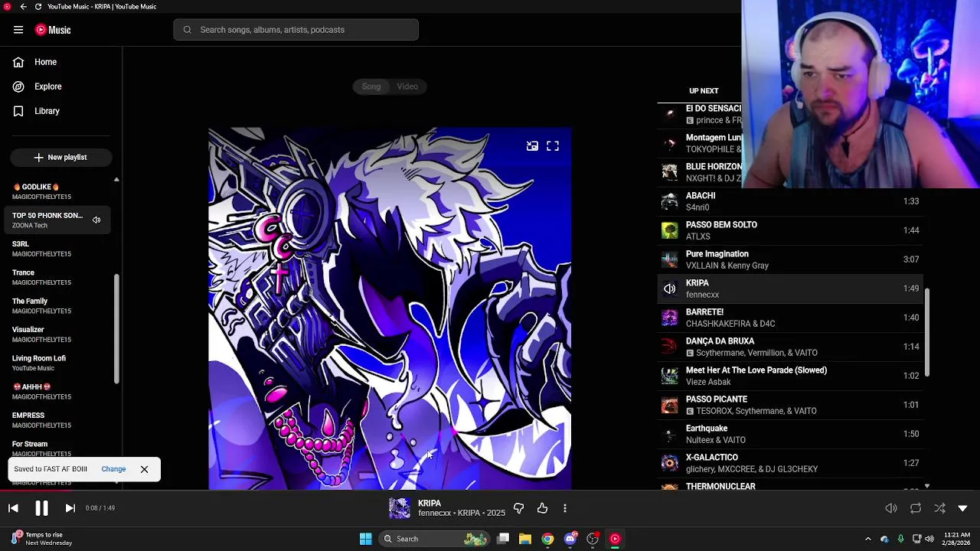Click the UP NEXT tab

coord(704,91)
